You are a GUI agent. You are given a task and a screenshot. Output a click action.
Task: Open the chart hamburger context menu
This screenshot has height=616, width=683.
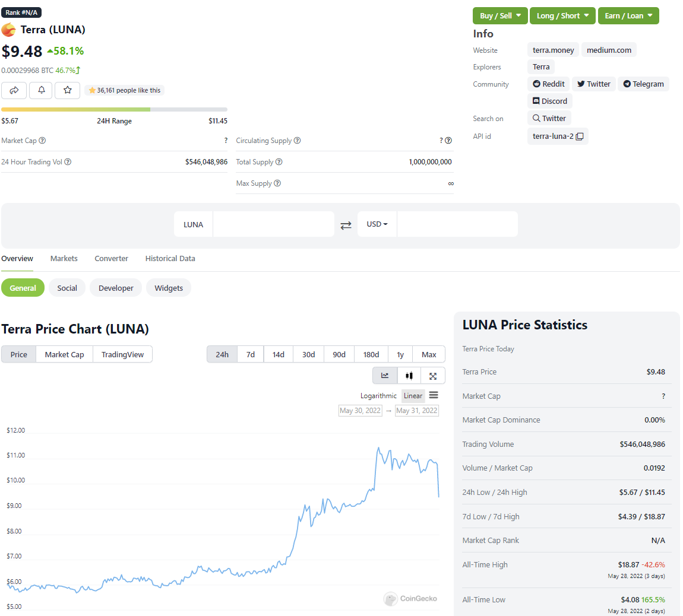point(434,395)
